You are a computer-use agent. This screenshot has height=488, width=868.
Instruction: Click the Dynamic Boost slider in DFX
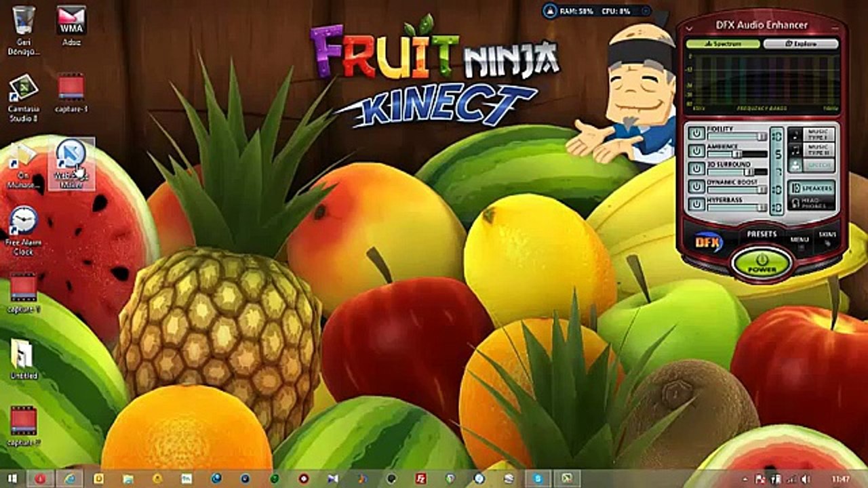pyautogui.click(x=737, y=190)
